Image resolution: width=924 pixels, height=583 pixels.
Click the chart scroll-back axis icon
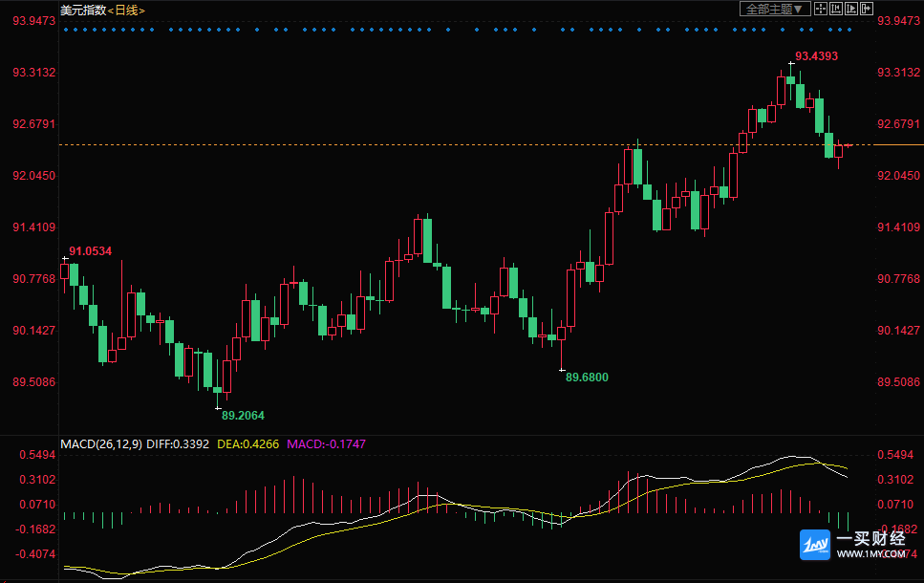835,9
